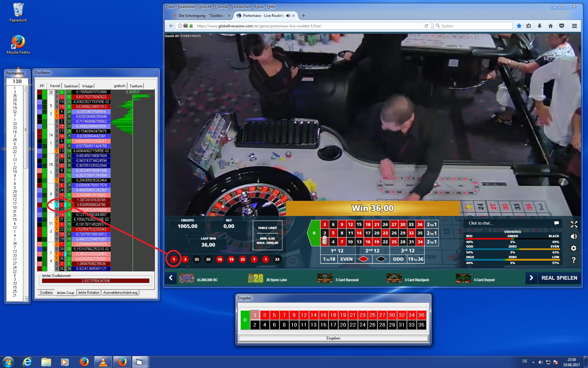Open the Pocket icon in toolbar
The height and width of the screenshot is (368, 588).
(x=562, y=26)
